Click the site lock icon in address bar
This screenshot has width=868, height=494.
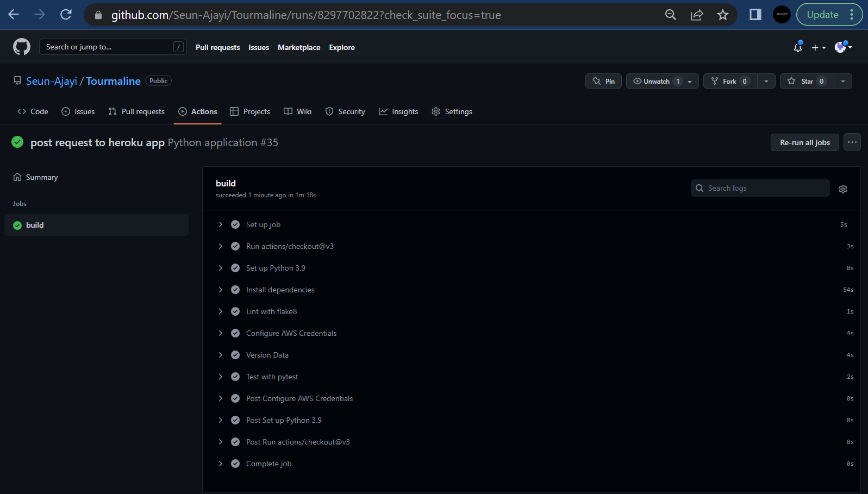[x=98, y=15]
